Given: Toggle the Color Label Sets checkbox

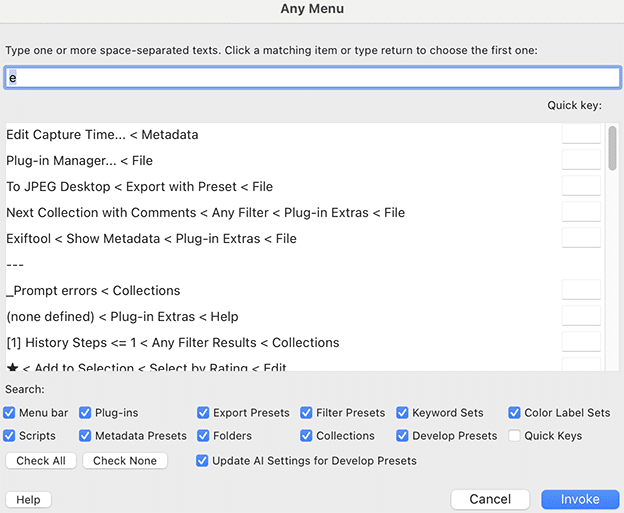Looking at the screenshot, I should 515,413.
